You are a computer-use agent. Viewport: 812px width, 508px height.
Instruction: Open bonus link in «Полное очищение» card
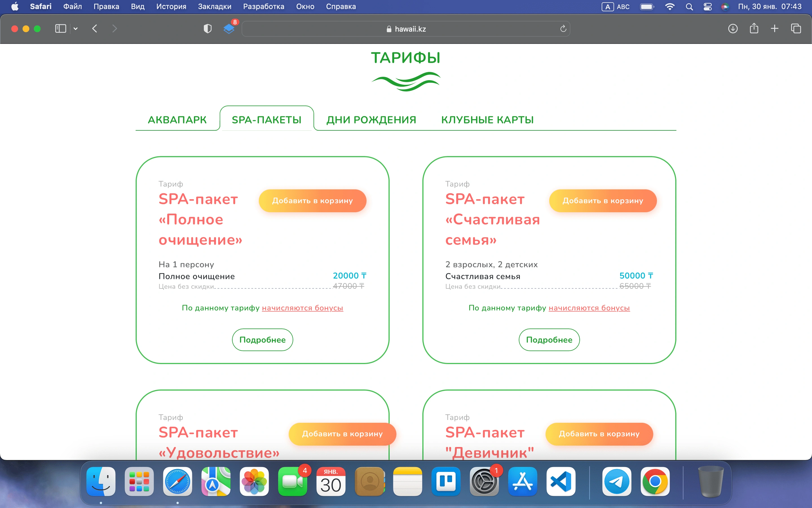(x=302, y=308)
